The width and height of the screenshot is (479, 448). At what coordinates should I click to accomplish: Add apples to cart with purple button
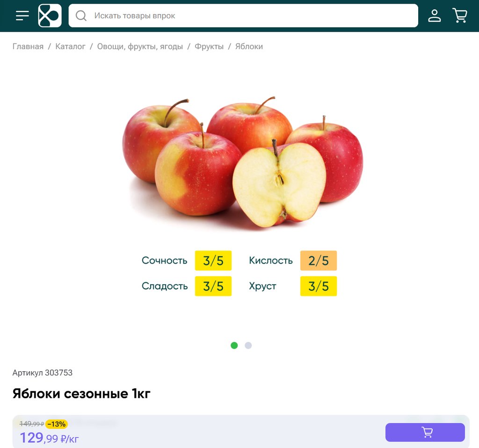(425, 432)
